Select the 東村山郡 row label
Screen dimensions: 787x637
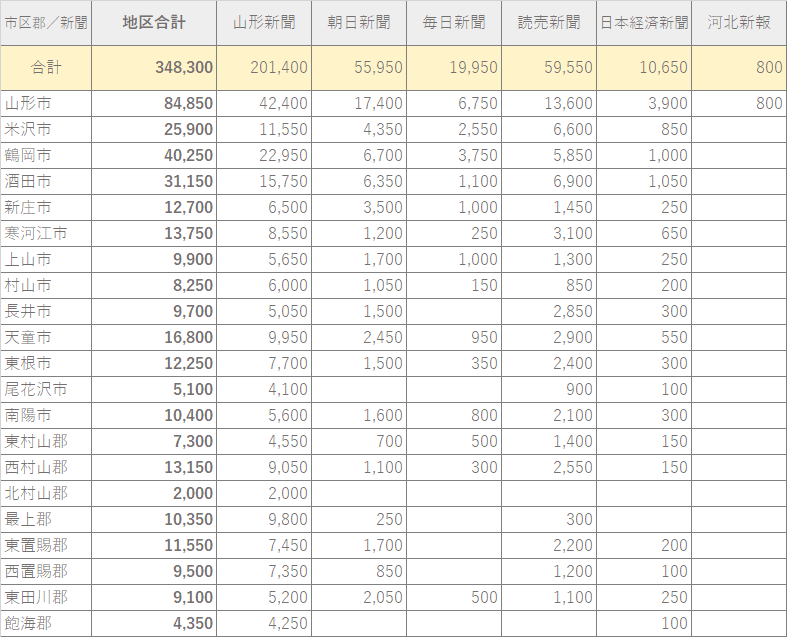[x=46, y=442]
